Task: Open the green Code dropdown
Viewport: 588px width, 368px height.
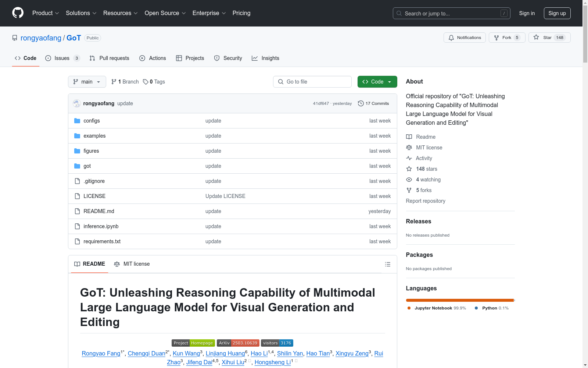Action: tap(377, 81)
